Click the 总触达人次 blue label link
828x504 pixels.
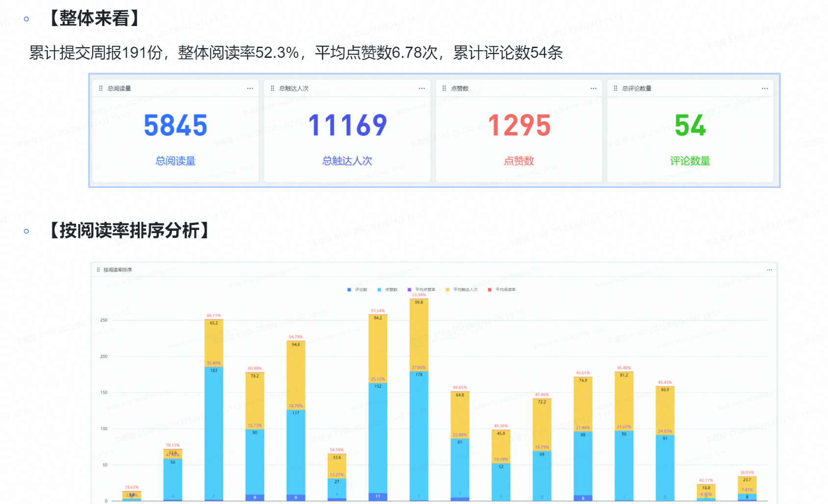[x=347, y=161]
